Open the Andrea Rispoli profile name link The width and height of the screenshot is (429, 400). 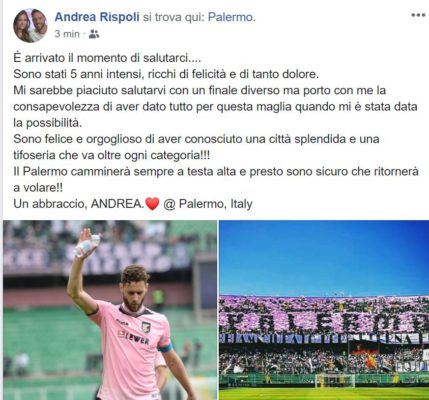[97, 17]
